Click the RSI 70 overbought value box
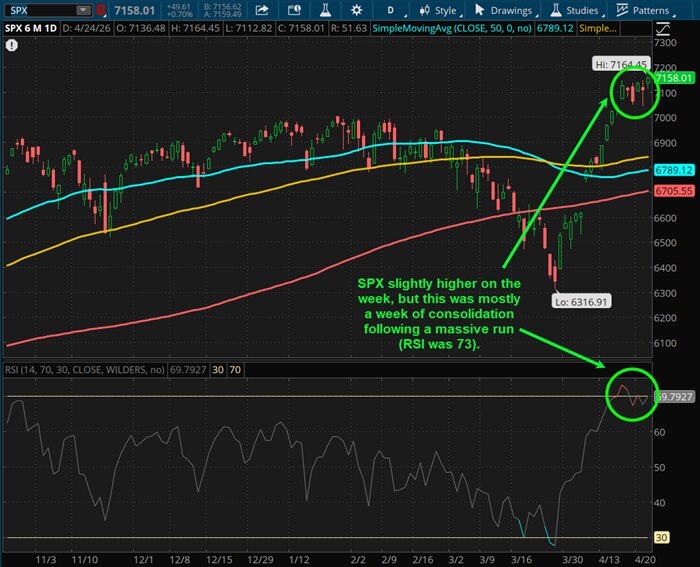The image size is (700, 567). [235, 370]
